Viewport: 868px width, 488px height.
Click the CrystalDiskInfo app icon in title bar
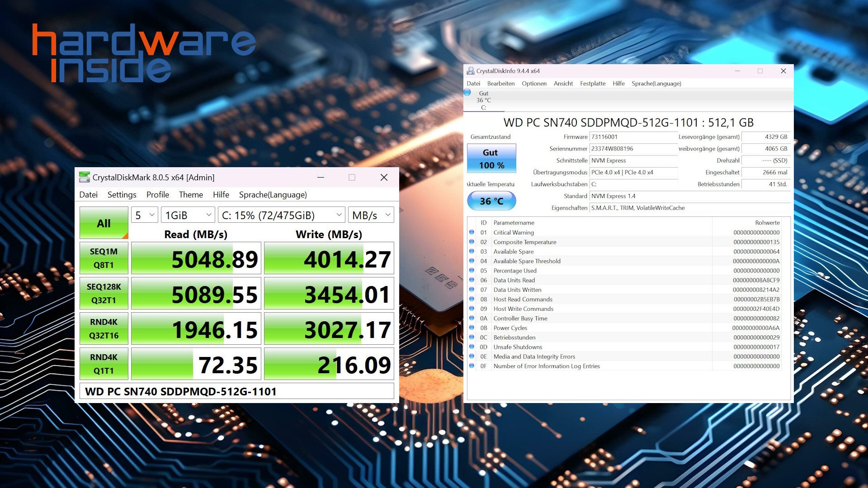pos(471,71)
